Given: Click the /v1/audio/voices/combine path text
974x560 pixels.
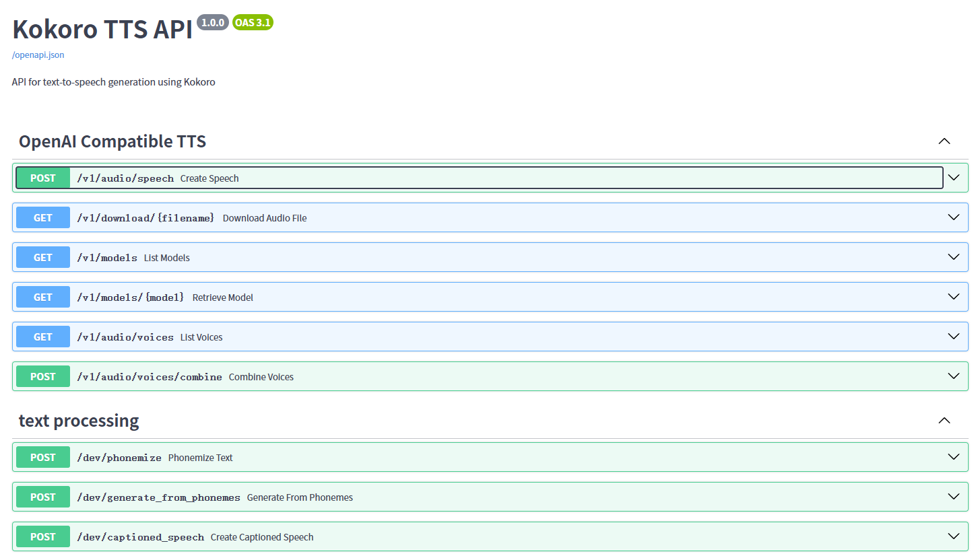Looking at the screenshot, I should click(150, 377).
